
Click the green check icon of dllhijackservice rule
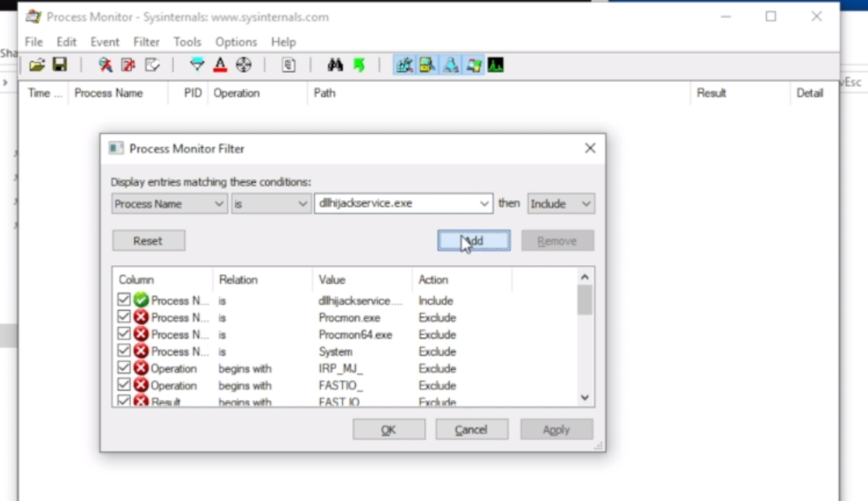141,300
